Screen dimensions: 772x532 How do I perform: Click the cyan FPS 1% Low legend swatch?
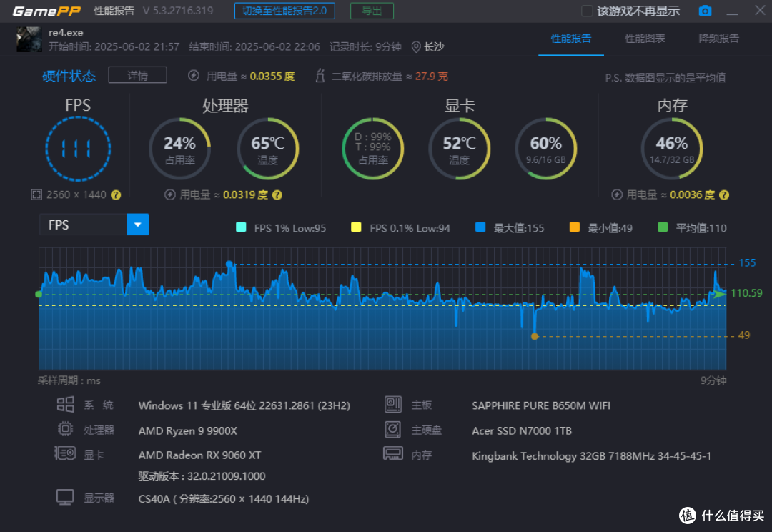point(241,227)
